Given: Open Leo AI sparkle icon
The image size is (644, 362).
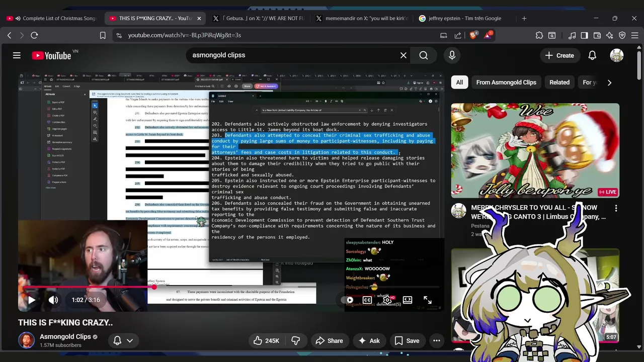Looking at the screenshot, I should click(x=610, y=35).
